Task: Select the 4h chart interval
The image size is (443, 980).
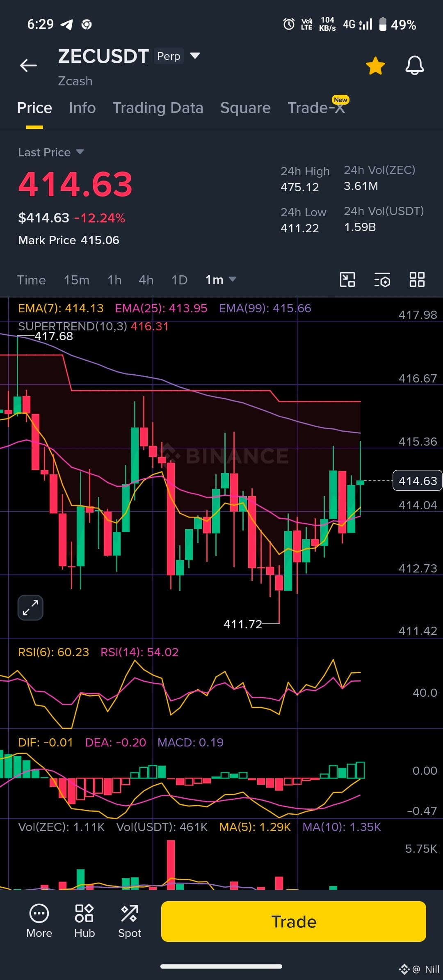Action: point(146,280)
